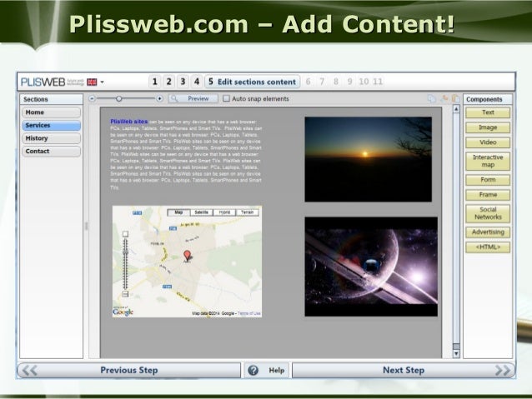532x399 pixels.
Task: Click the middle toolbar icon beside copy
Action: click(444, 98)
